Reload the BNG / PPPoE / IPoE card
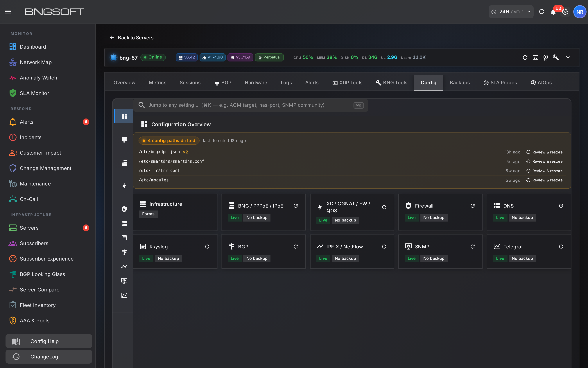 296,206
